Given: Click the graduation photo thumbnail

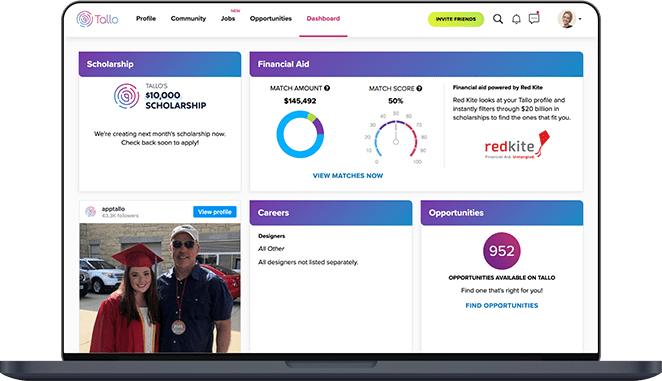Looking at the screenshot, I should pos(160,288).
